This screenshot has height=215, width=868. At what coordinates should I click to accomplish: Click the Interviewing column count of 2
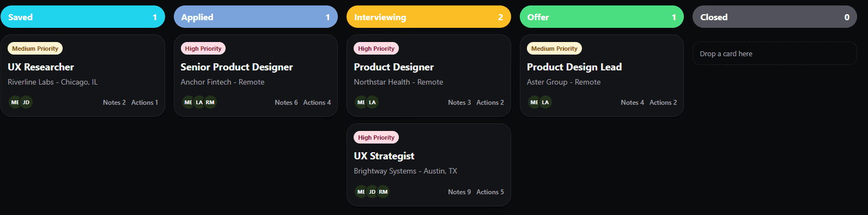point(500,17)
